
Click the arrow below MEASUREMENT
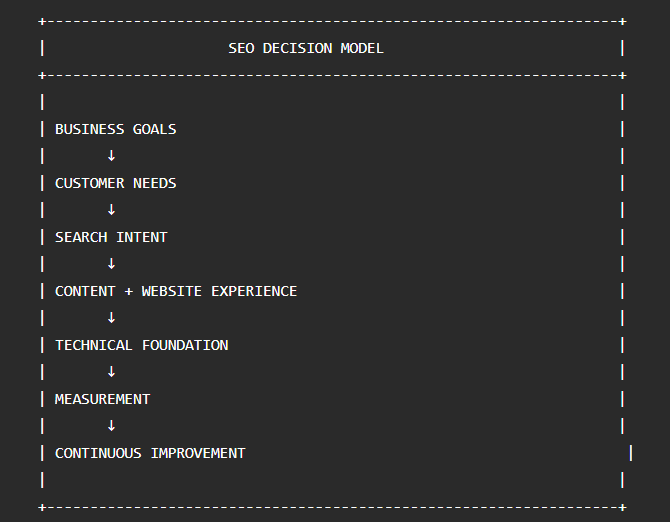click(x=111, y=426)
